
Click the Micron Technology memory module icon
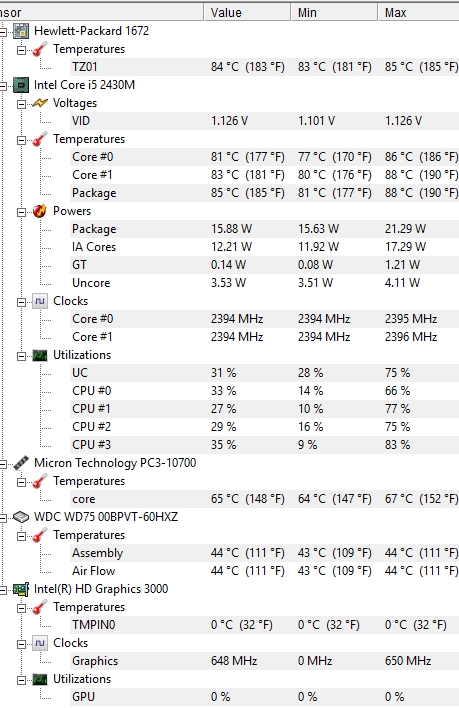coord(21,463)
